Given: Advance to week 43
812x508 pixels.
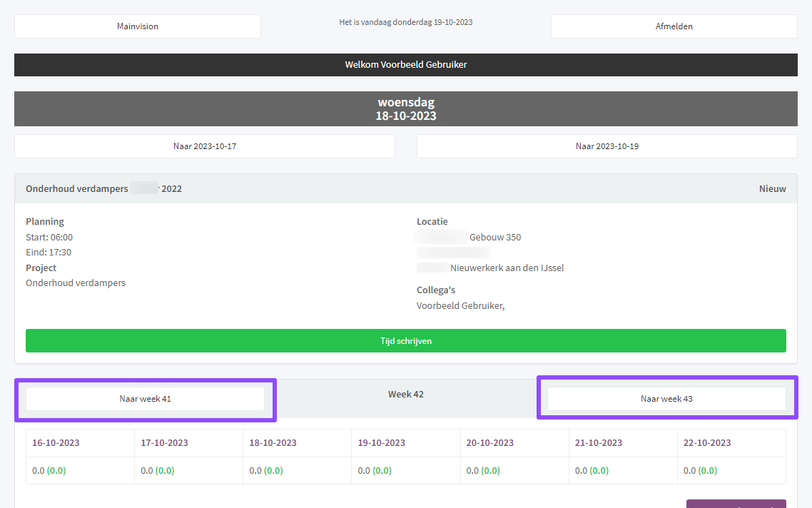Looking at the screenshot, I should (x=666, y=399).
